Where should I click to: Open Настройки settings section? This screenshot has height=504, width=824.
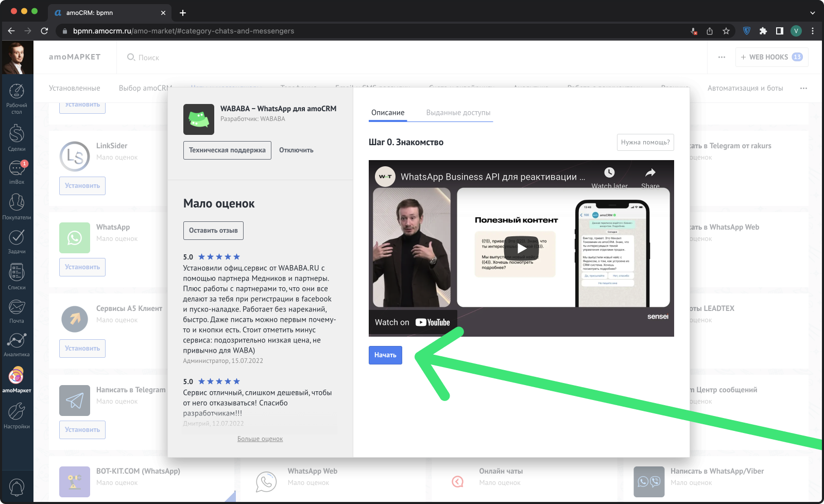tap(16, 416)
